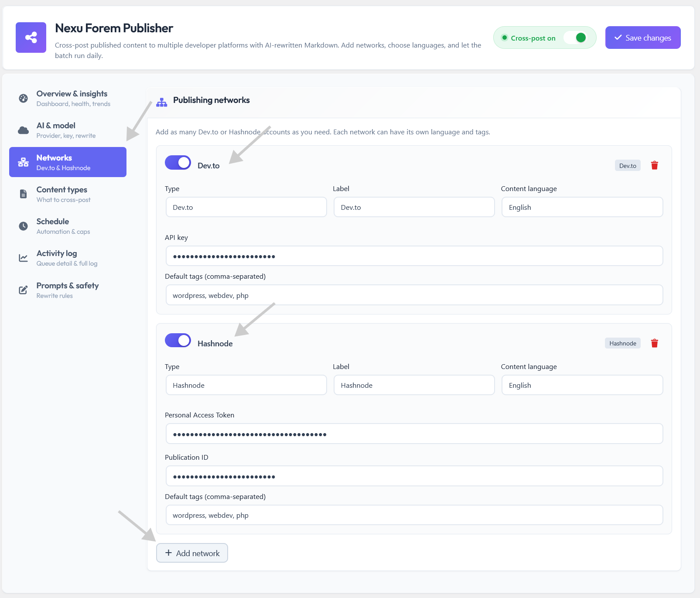Click the Networks sidebar network icon
Viewport: 700px width, 598px height.
(24, 162)
